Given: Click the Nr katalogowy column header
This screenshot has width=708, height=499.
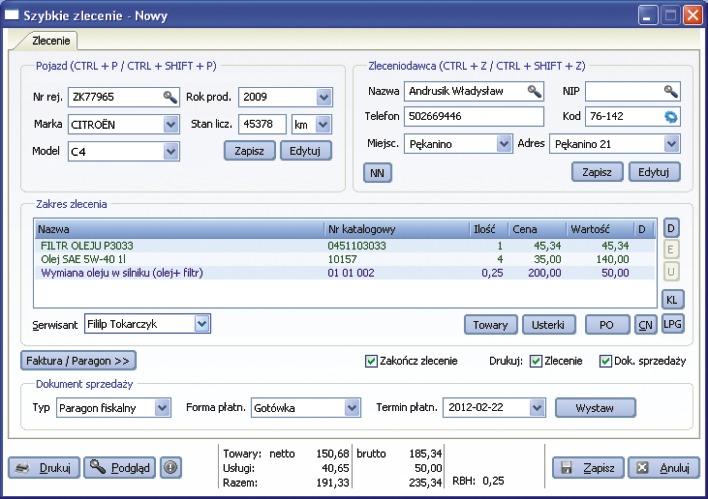Looking at the screenshot, I should [397, 229].
